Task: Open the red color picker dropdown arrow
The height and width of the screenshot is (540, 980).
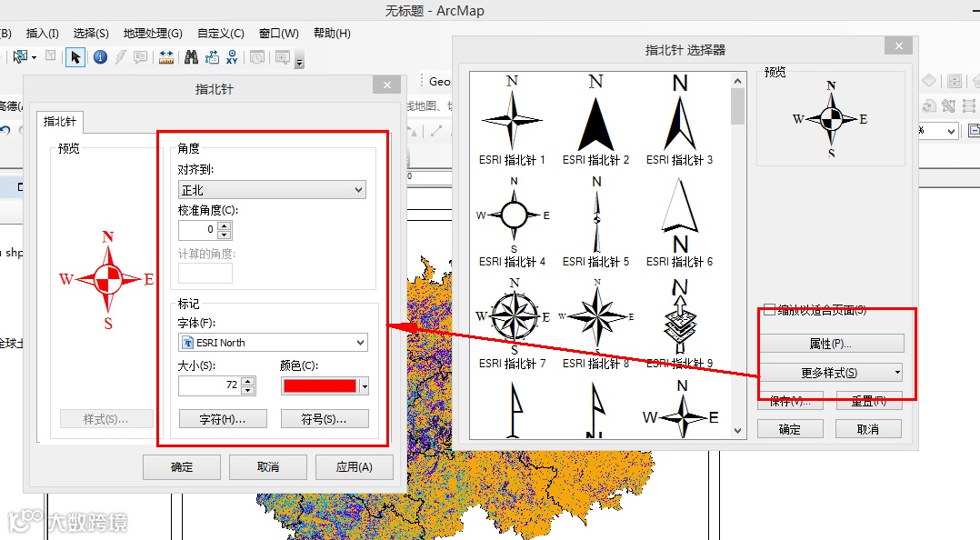Action: (x=365, y=386)
